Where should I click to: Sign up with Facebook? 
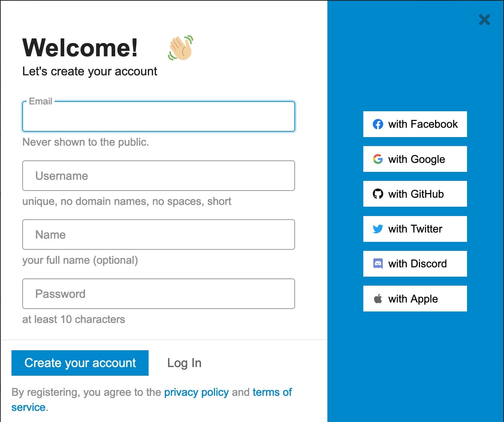[x=415, y=124]
